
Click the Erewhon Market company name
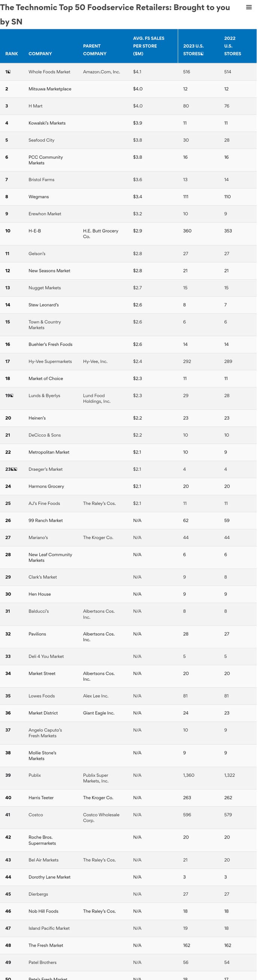[46, 214]
